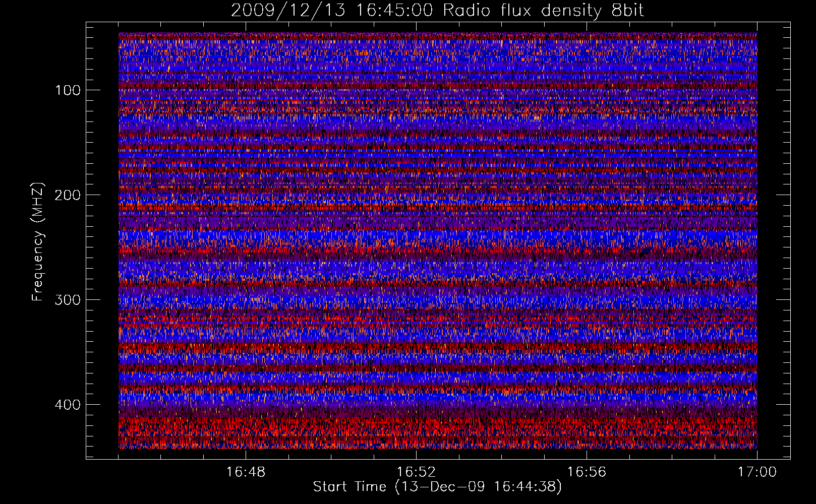Click the 400 frequency tick label

coord(67,405)
